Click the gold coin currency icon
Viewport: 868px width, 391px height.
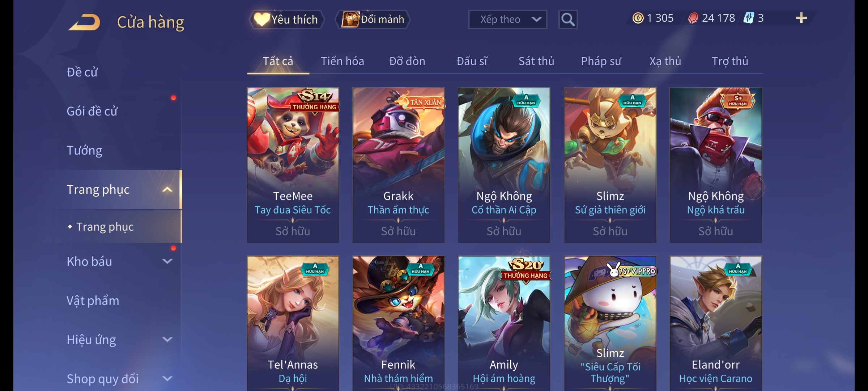pyautogui.click(x=638, y=18)
